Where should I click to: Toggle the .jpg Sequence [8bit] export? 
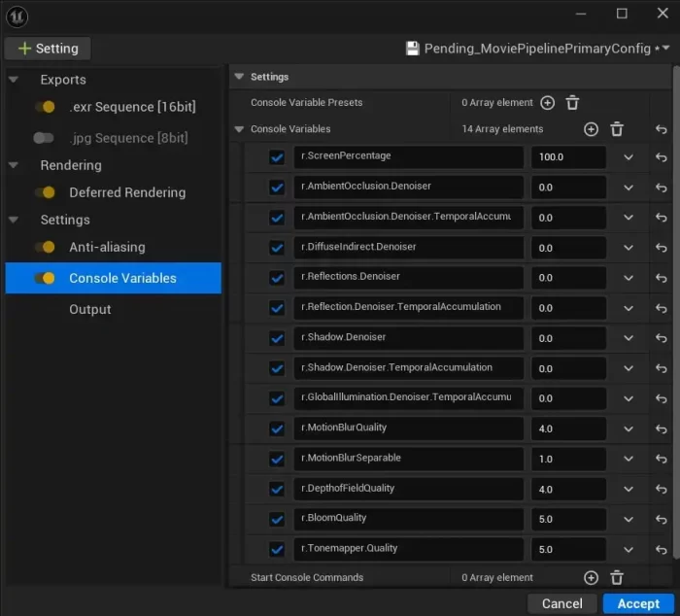point(44,138)
